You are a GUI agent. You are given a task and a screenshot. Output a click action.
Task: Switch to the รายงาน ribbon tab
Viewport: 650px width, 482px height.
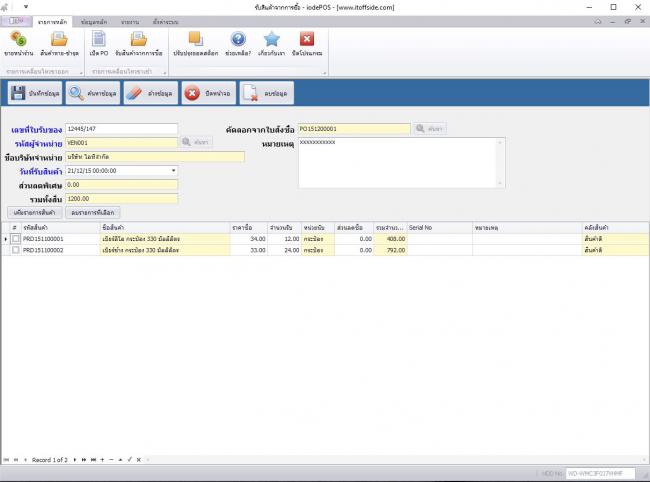coord(130,20)
